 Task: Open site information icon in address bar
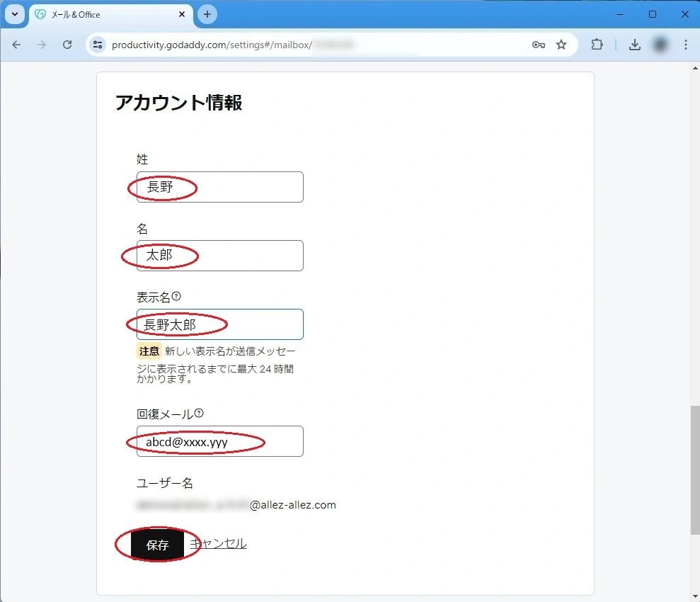pyautogui.click(x=98, y=45)
